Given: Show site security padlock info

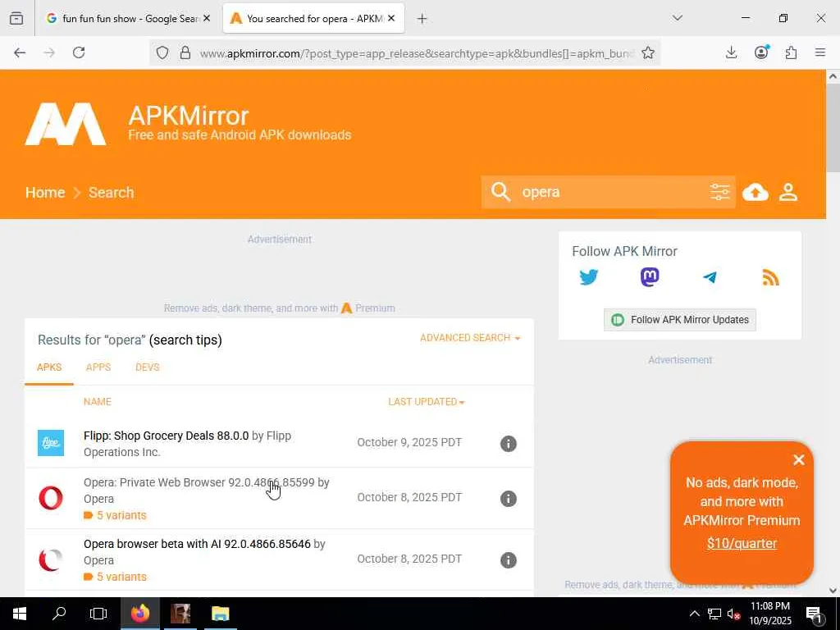Looking at the screenshot, I should coord(185,52).
